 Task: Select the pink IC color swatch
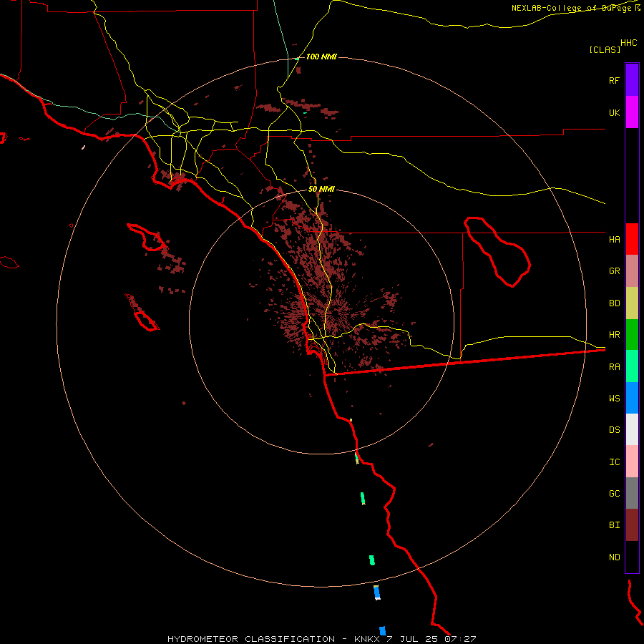pyautogui.click(x=632, y=462)
